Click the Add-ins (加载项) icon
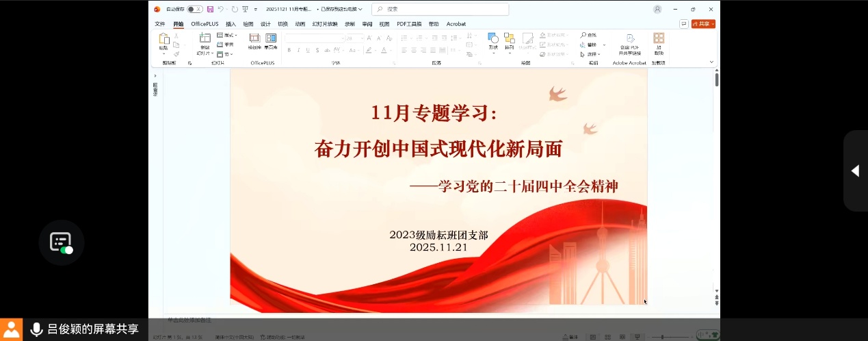 [x=658, y=39]
